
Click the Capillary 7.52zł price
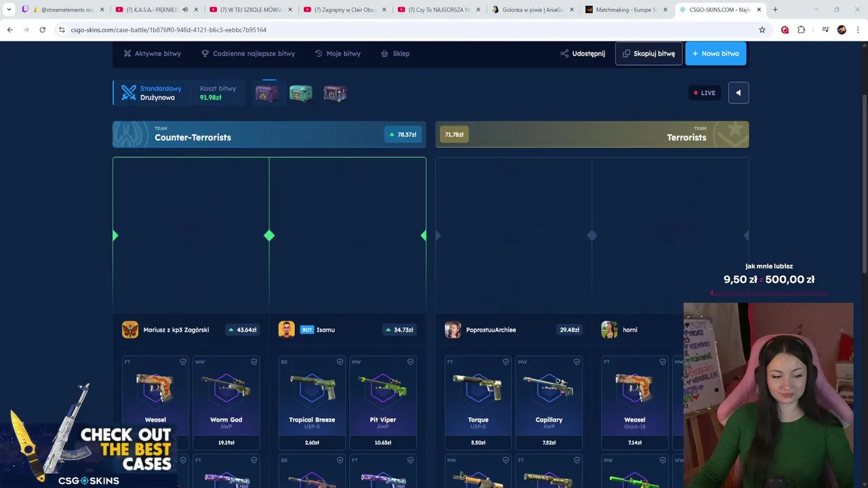tap(549, 443)
